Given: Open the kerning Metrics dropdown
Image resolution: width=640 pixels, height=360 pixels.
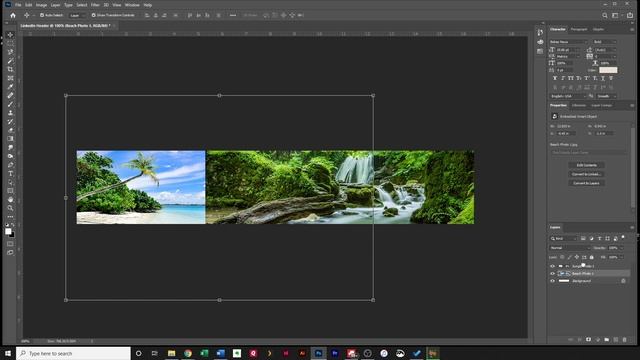Looking at the screenshot, I should point(568,56).
